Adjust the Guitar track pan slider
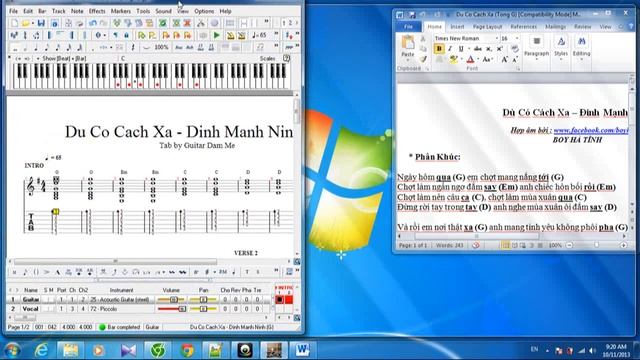This screenshot has height=360, width=640. point(203,300)
